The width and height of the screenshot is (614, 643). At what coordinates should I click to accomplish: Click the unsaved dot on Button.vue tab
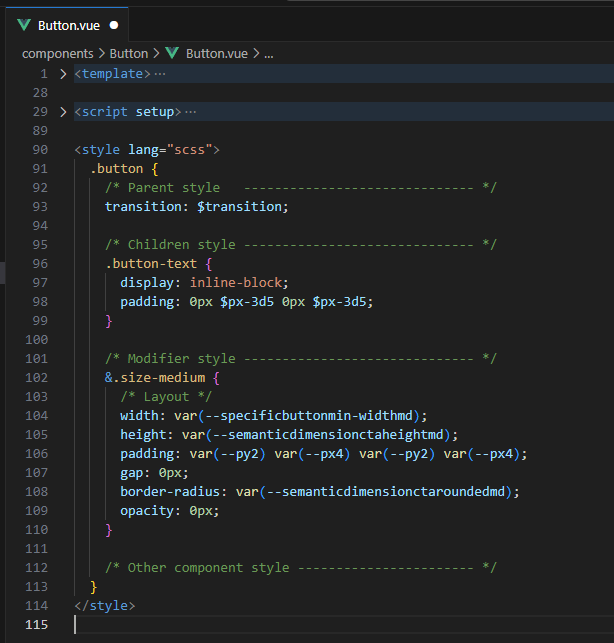(x=114, y=25)
